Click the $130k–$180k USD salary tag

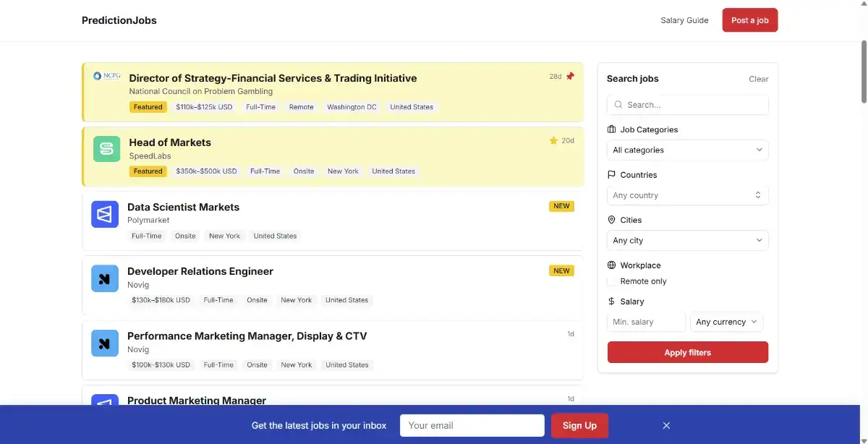click(161, 300)
